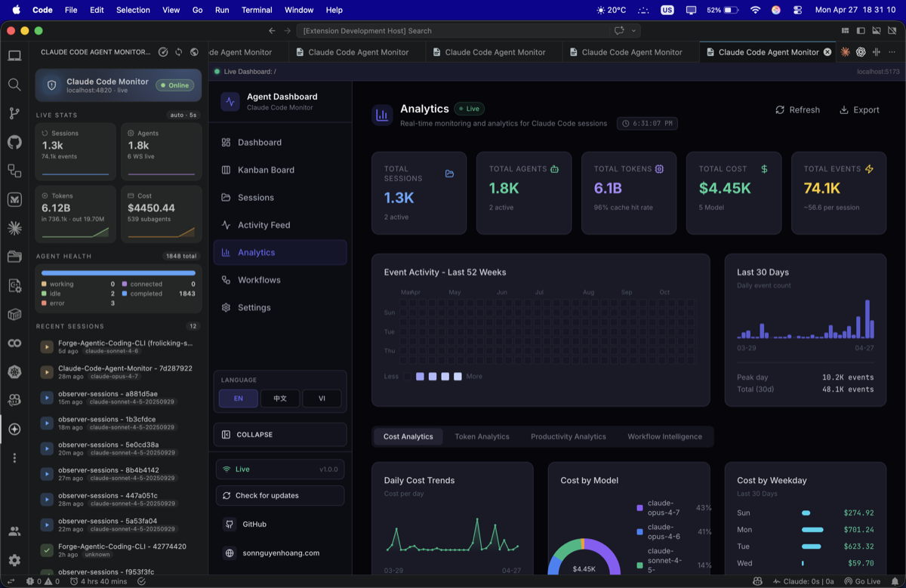This screenshot has width=906, height=588.
Task: Click the dollar icon on Total Cost card
Action: tap(764, 169)
